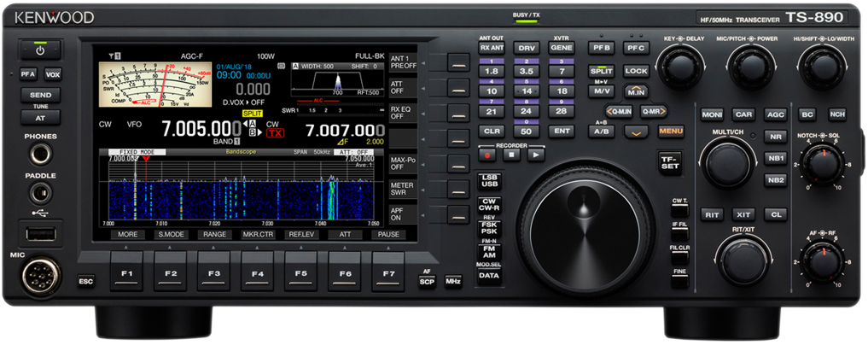Toggle the VOX key
The image size is (868, 345).
[53, 74]
